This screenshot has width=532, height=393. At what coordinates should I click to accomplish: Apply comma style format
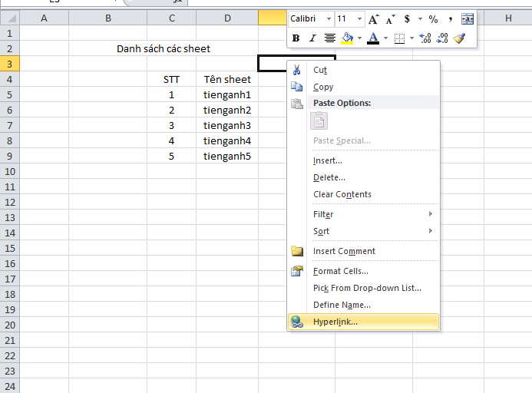tap(450, 19)
